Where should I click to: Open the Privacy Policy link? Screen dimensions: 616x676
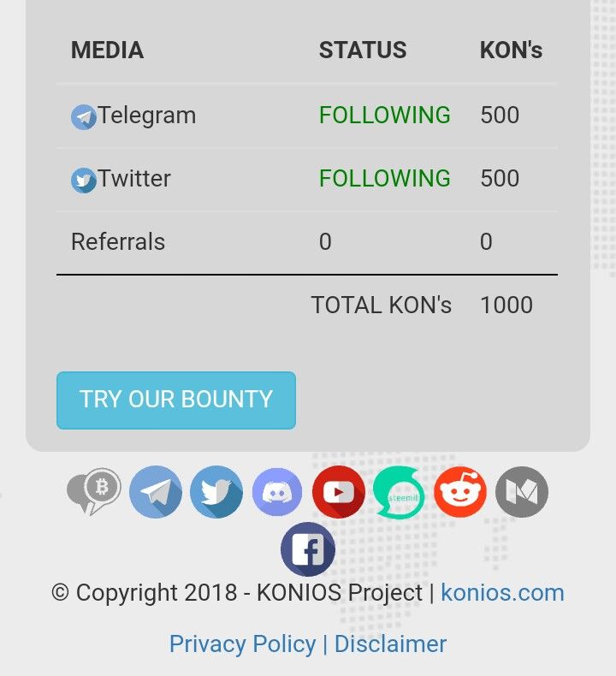pos(242,643)
